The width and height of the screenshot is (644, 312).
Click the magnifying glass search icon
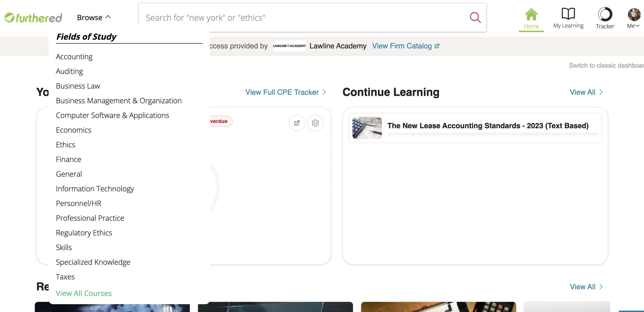(475, 17)
